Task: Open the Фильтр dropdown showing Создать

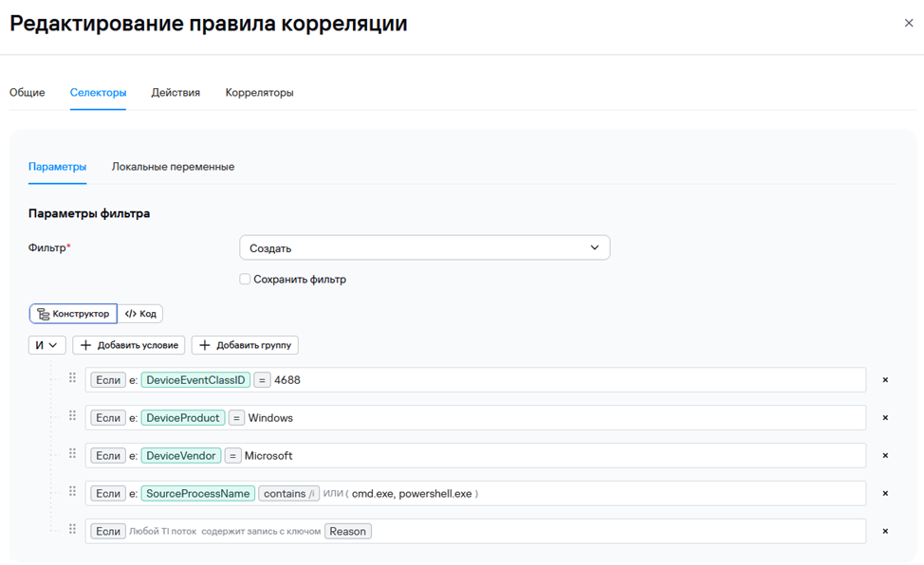Action: pos(424,248)
